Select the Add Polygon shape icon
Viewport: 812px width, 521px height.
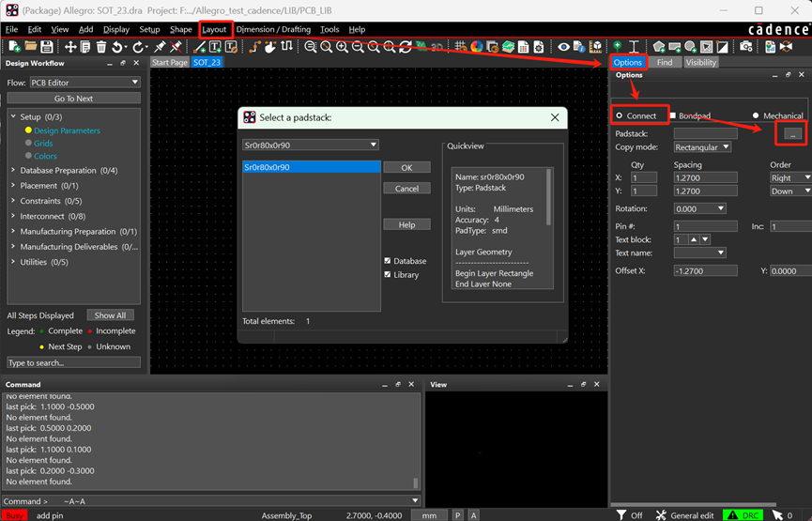point(659,47)
